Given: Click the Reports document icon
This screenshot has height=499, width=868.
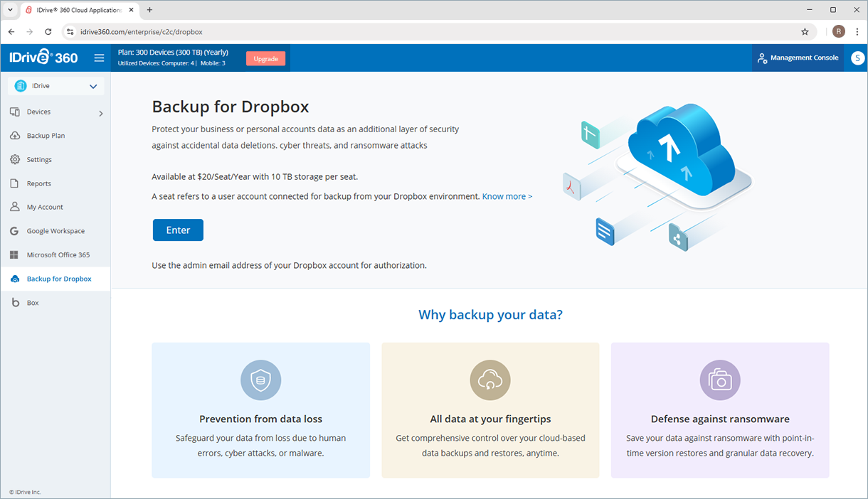Looking at the screenshot, I should [x=15, y=183].
